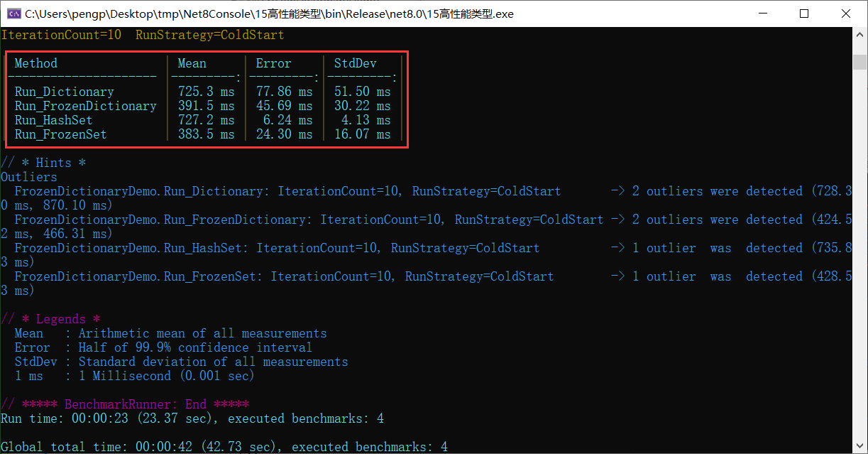Click the scrollbar up arrow
The width and height of the screenshot is (868, 454).
[859, 34]
